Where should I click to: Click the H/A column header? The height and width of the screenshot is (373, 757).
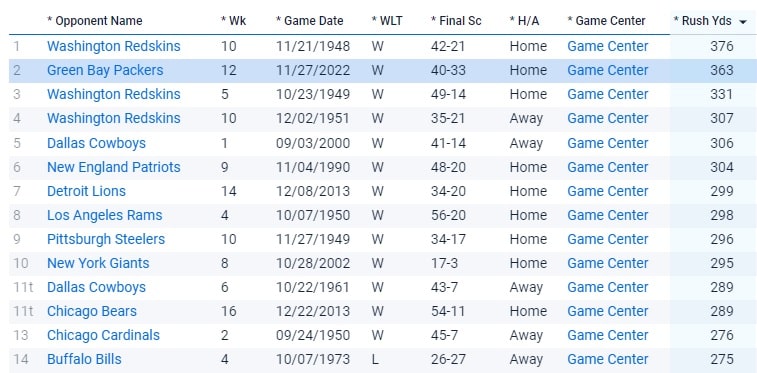524,21
